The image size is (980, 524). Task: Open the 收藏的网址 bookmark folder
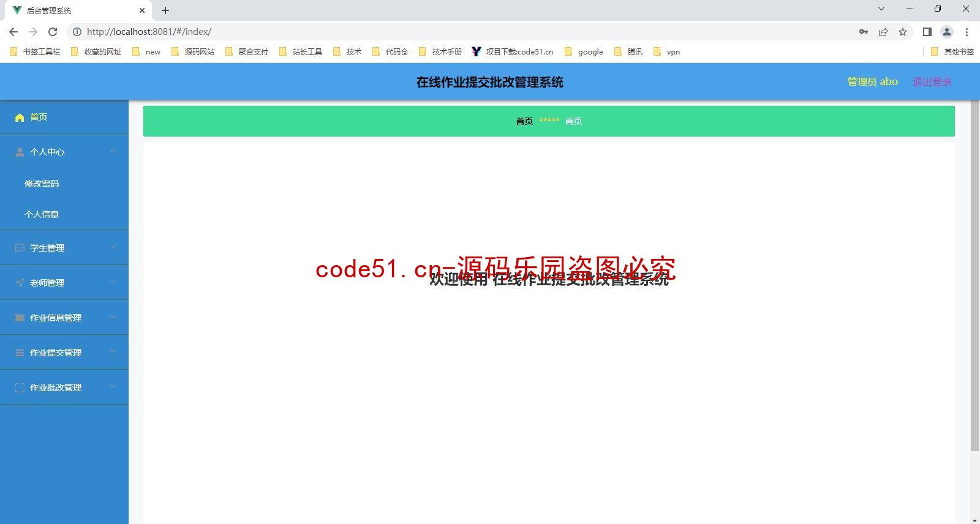96,52
